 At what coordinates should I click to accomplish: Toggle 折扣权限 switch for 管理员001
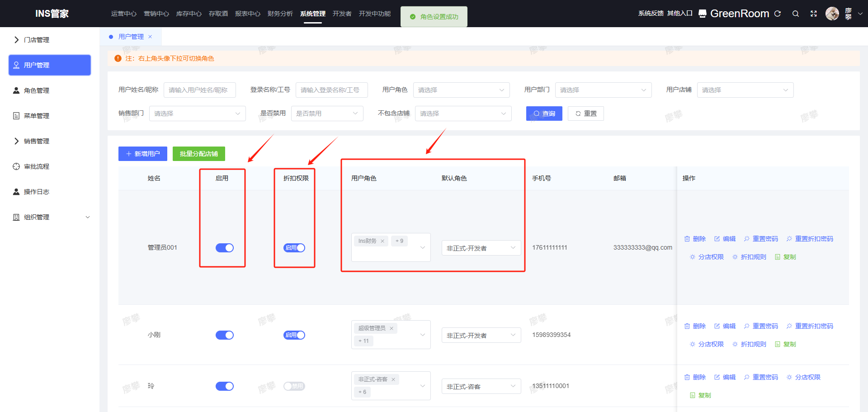(294, 248)
